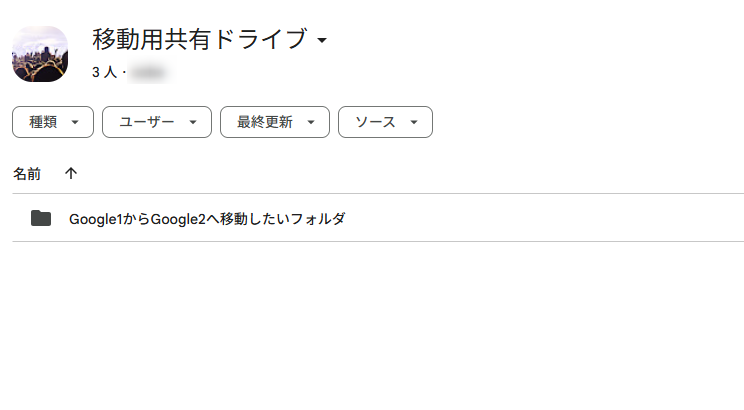Image resolution: width=744 pixels, height=410 pixels.
Task: Click the blurred text next to the member count
Action: coord(149,73)
